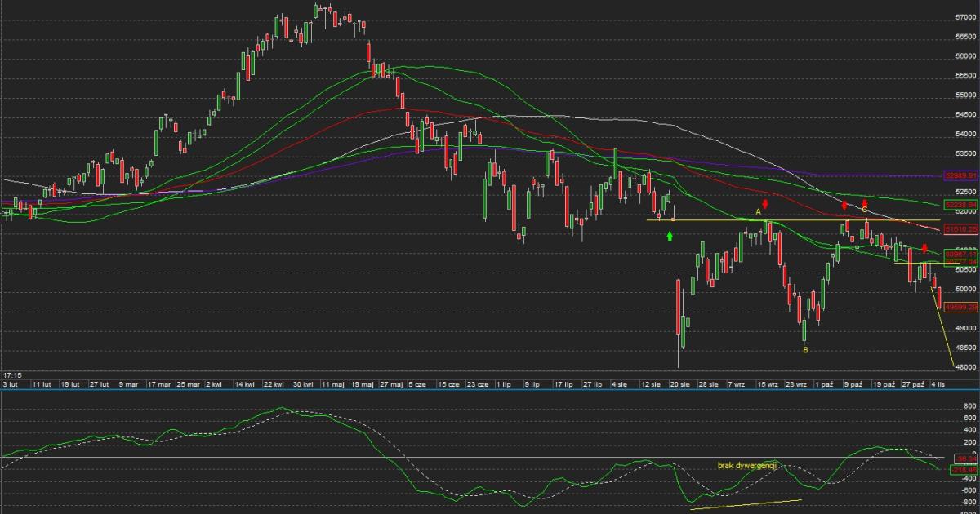Viewport: 980px width, 514px height.
Task: Select the red 51610.25 price tag
Action: point(960,229)
